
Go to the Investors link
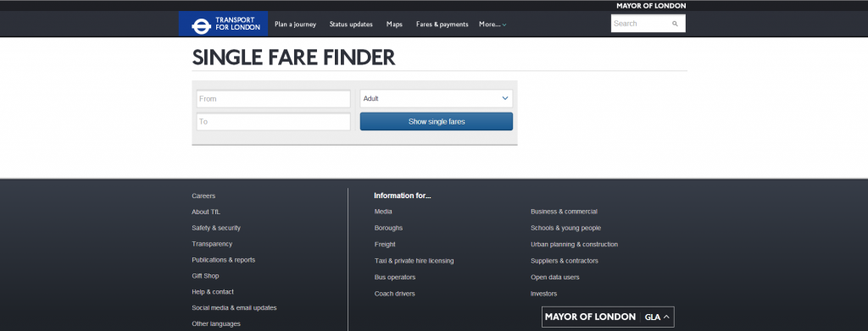[x=544, y=294]
